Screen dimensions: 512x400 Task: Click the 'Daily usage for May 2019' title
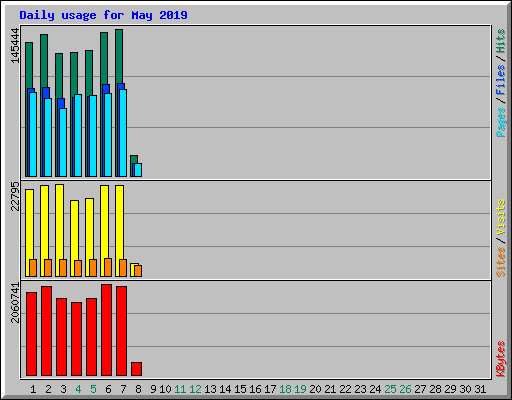[x=103, y=15]
